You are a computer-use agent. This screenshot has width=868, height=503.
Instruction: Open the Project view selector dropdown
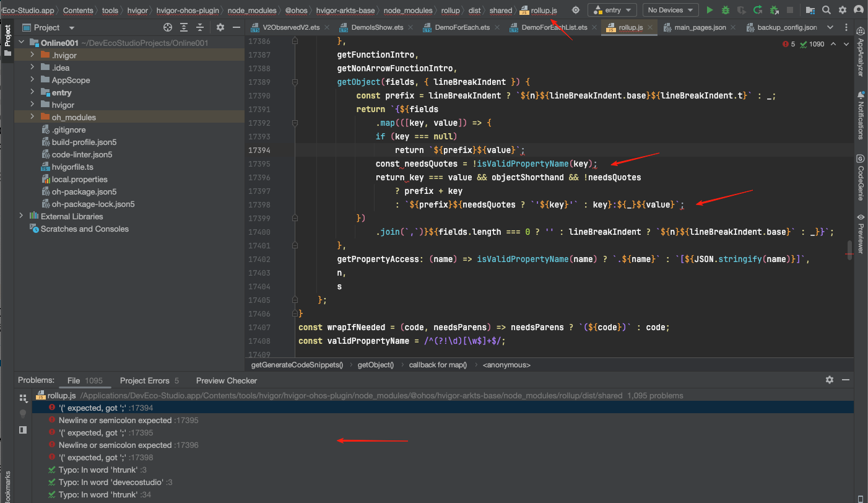coord(49,27)
